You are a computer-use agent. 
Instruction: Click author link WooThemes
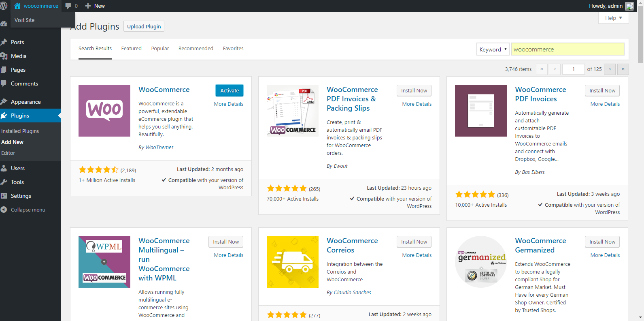point(159,148)
